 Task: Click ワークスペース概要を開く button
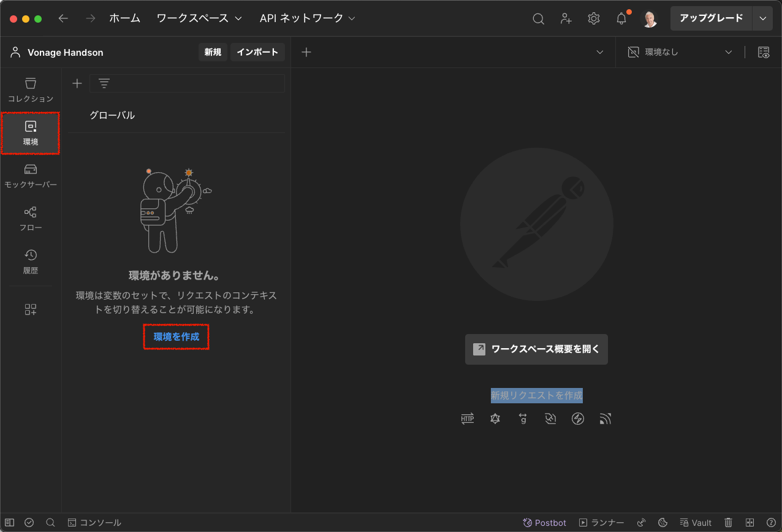point(536,349)
